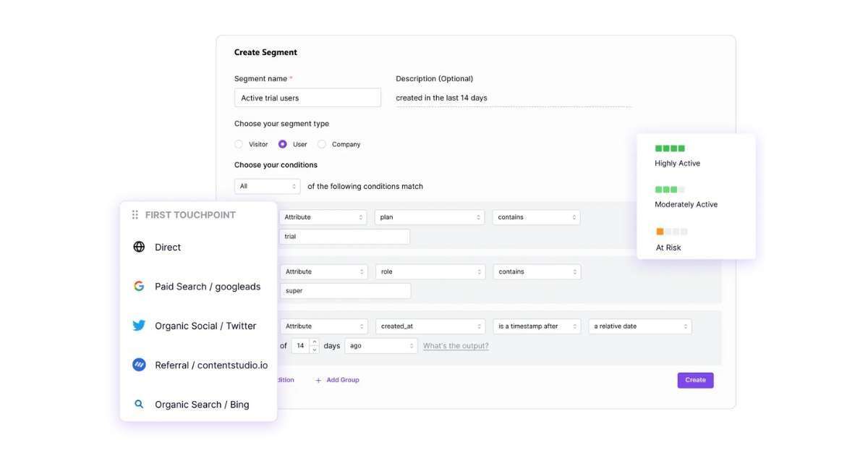Click the Segment name input field
This screenshot has width=868, height=456.
(x=307, y=98)
